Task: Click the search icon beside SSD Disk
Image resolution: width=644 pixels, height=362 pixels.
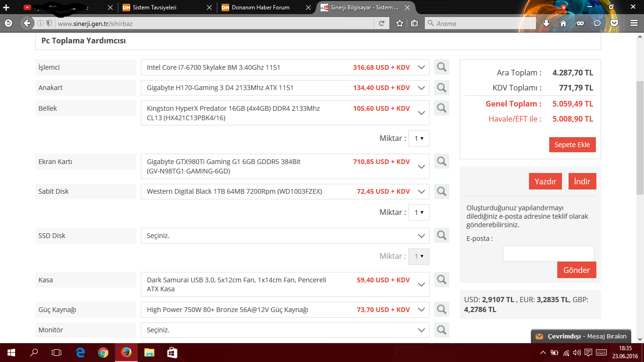Action: [441, 235]
